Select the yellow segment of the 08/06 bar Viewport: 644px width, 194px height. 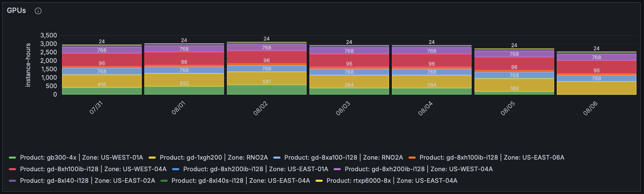point(596,88)
